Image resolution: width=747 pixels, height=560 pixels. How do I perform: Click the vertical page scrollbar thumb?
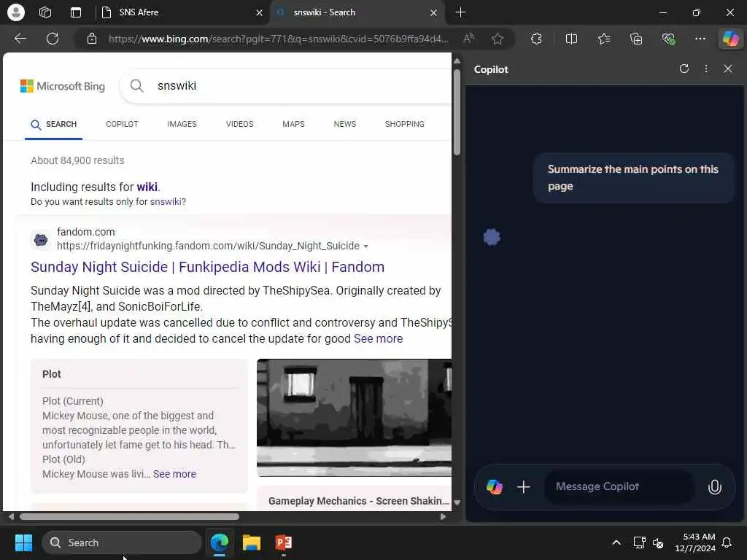pyautogui.click(x=457, y=112)
